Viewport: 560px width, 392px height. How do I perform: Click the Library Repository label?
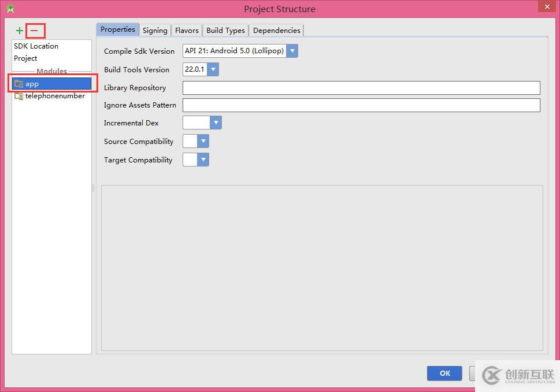pos(135,88)
